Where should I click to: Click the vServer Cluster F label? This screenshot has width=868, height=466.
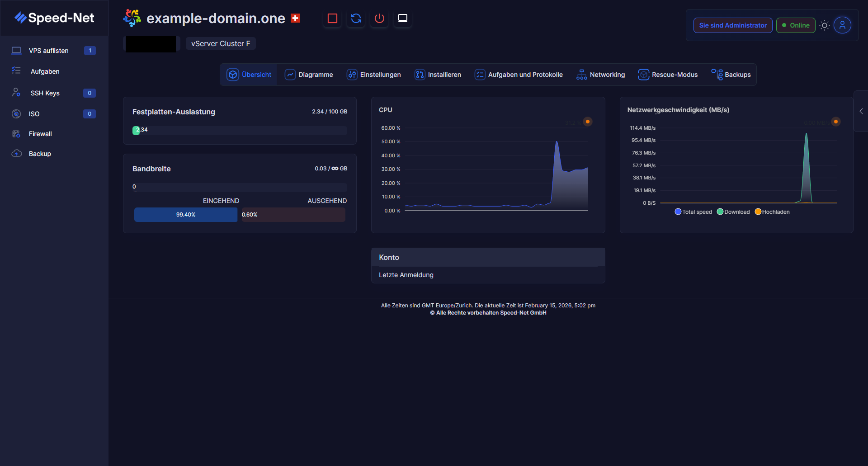(221, 43)
